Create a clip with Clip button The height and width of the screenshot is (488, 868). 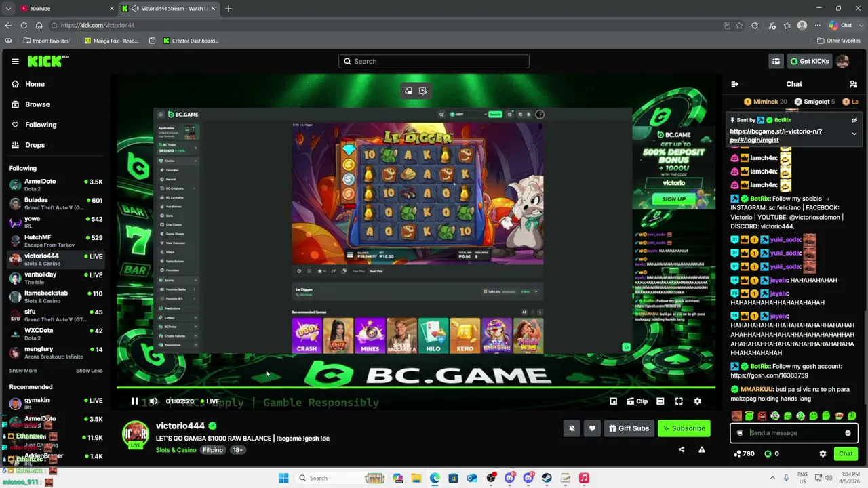[x=637, y=401]
